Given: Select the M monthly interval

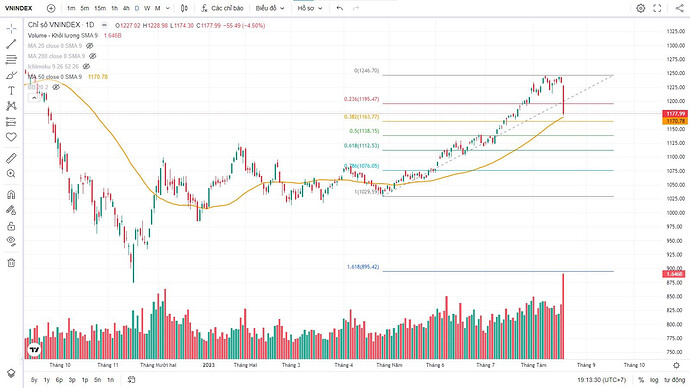Looking at the screenshot, I should pyautogui.click(x=158, y=8).
